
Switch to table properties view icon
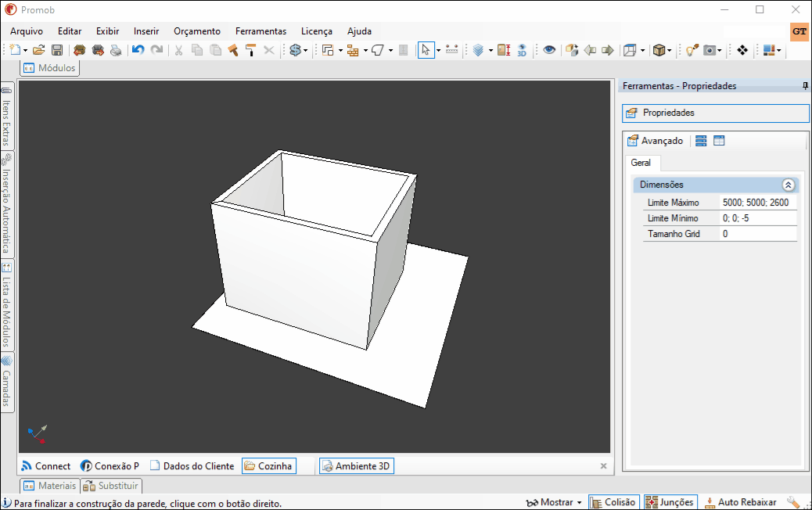pos(719,141)
